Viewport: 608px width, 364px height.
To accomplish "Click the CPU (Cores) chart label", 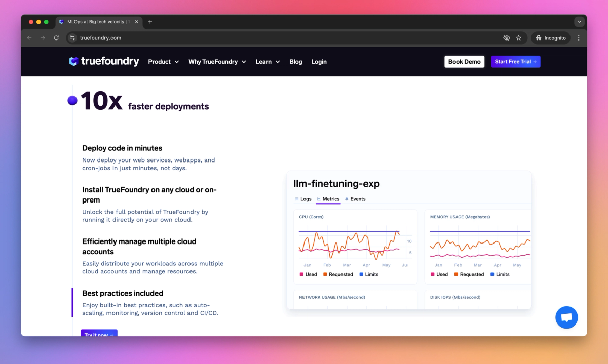I will click(x=311, y=217).
